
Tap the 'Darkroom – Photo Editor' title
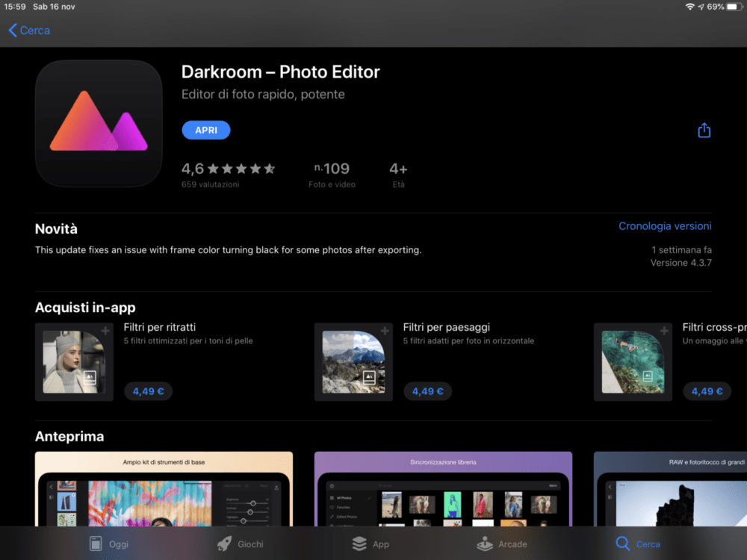click(281, 72)
